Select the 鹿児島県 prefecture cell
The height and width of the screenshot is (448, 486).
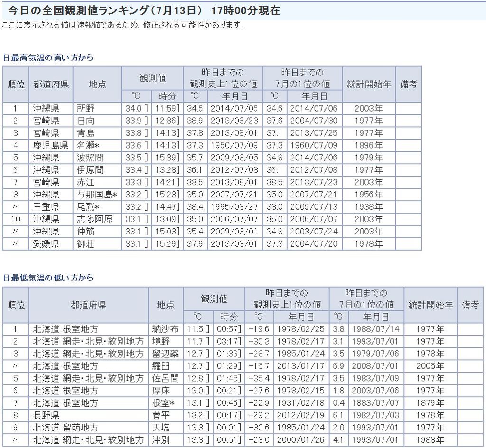tap(51, 145)
